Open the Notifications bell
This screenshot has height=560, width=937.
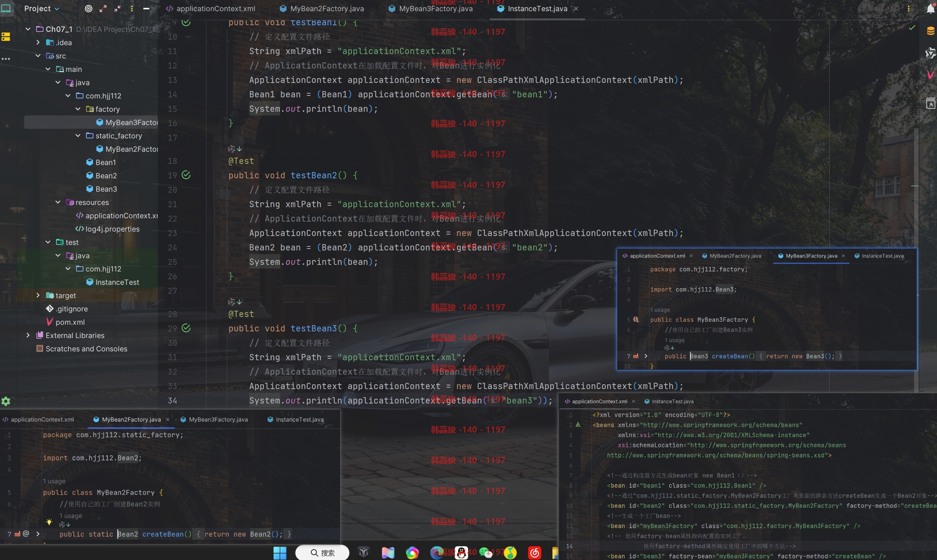click(x=930, y=8)
